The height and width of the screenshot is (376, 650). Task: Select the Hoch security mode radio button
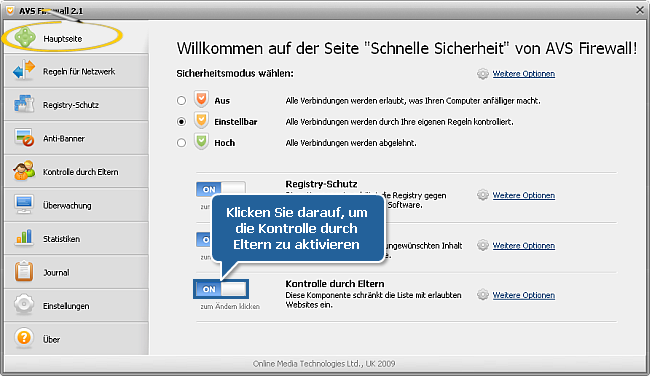coord(181,143)
